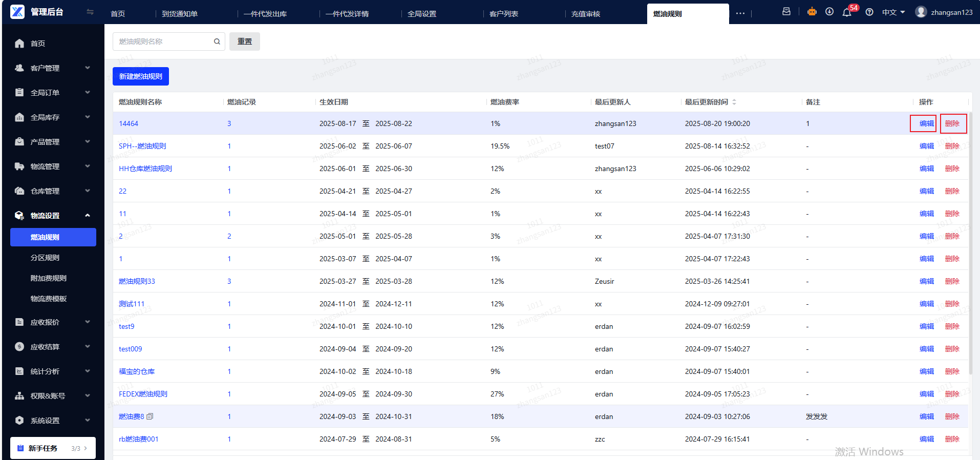Open the 中文 language dropdown
This screenshot has width=980, height=460.
pos(893,12)
